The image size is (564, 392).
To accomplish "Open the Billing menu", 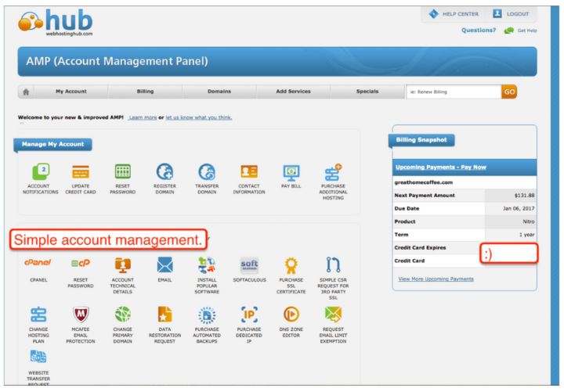I will (145, 92).
